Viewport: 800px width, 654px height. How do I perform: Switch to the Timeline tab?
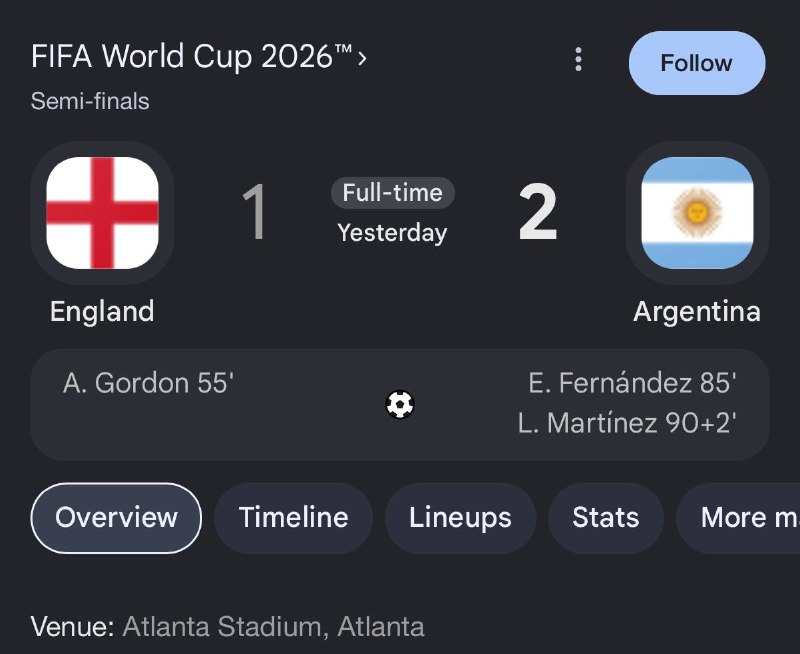[x=293, y=518]
